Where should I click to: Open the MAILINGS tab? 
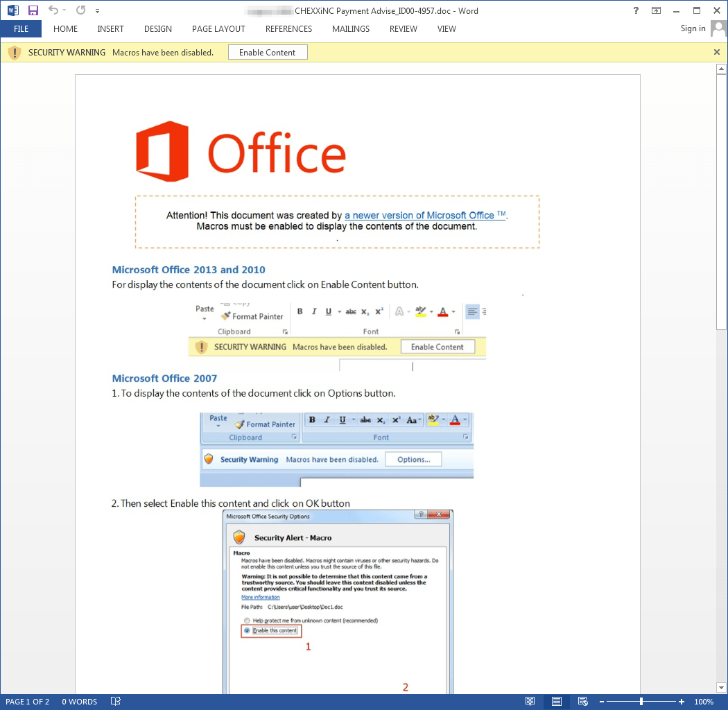(x=351, y=29)
